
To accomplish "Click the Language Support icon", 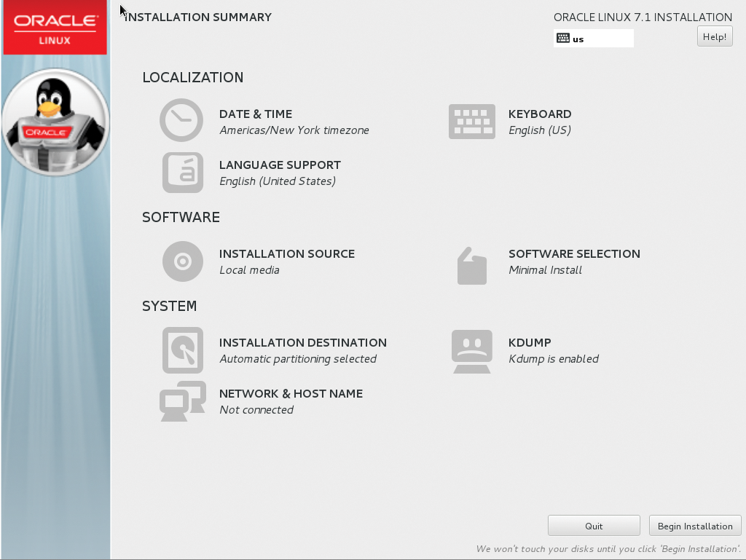I will pyautogui.click(x=182, y=173).
